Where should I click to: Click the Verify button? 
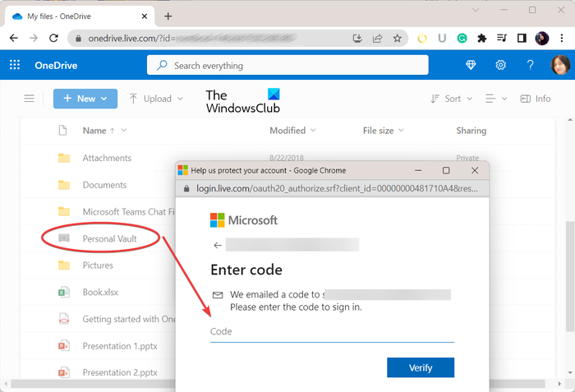click(x=421, y=367)
